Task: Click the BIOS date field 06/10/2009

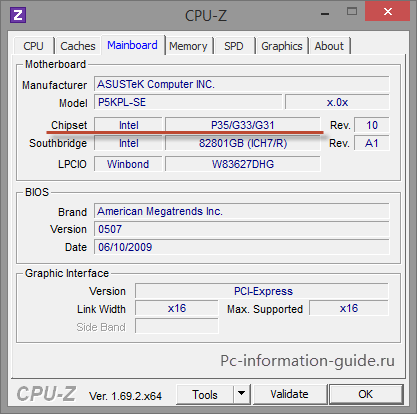Action: (x=242, y=247)
